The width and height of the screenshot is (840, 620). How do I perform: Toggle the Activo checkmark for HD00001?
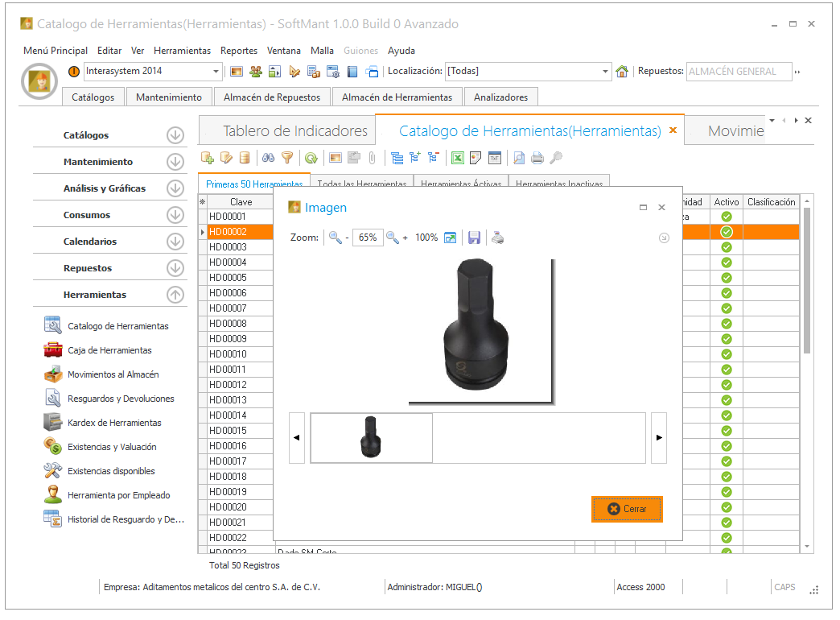click(x=727, y=217)
